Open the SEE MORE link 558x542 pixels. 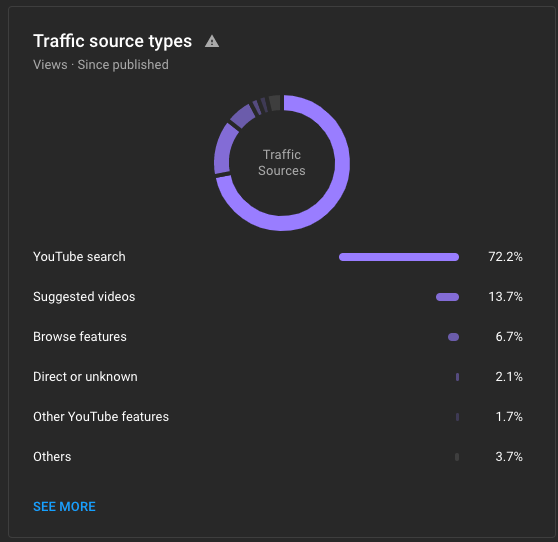64,506
